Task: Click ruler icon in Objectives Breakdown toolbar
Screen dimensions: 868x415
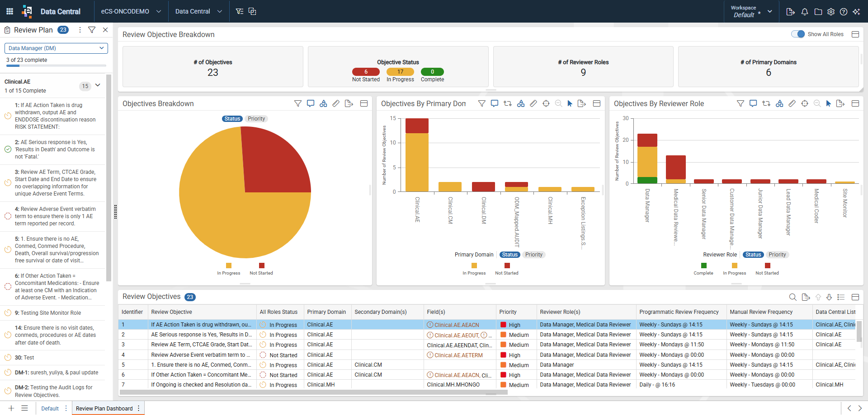Action: click(336, 103)
